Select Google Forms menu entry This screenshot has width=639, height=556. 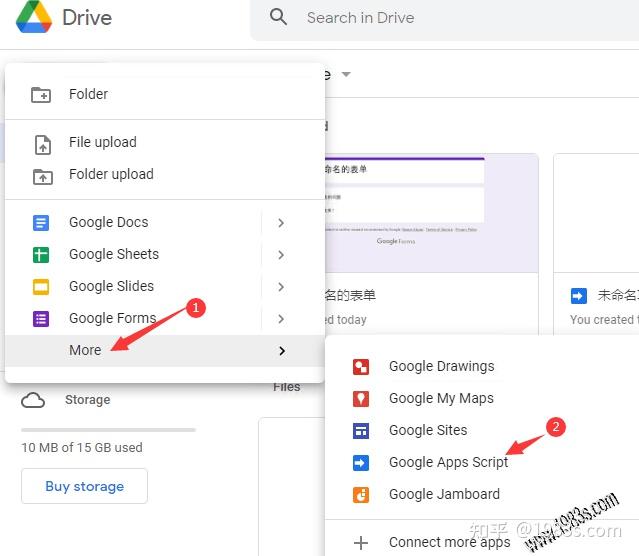(165, 318)
